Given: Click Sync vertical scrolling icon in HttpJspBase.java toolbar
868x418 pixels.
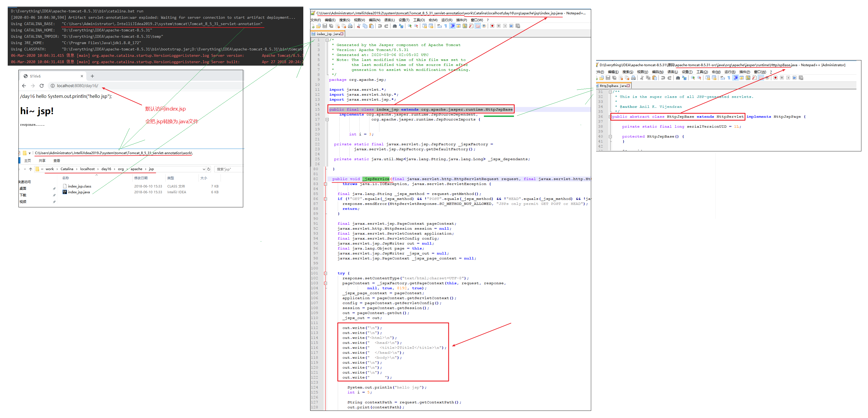Looking at the screenshot, I should (708, 78).
